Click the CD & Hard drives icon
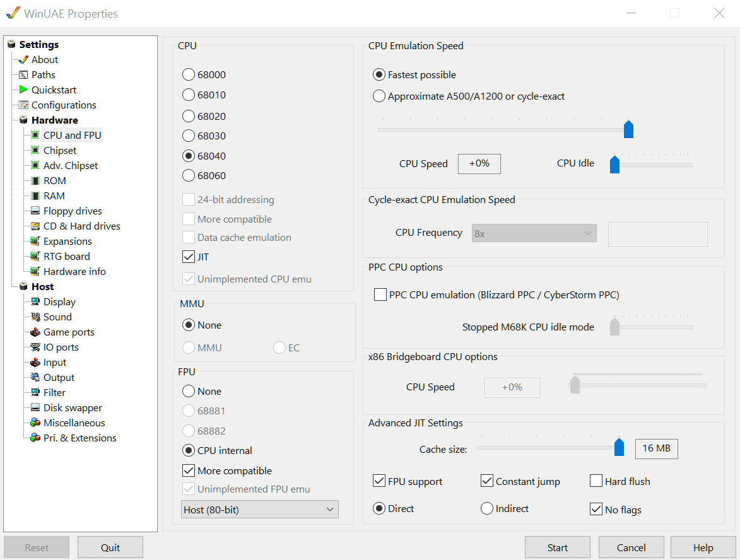The height and width of the screenshot is (560, 740). pyautogui.click(x=35, y=226)
